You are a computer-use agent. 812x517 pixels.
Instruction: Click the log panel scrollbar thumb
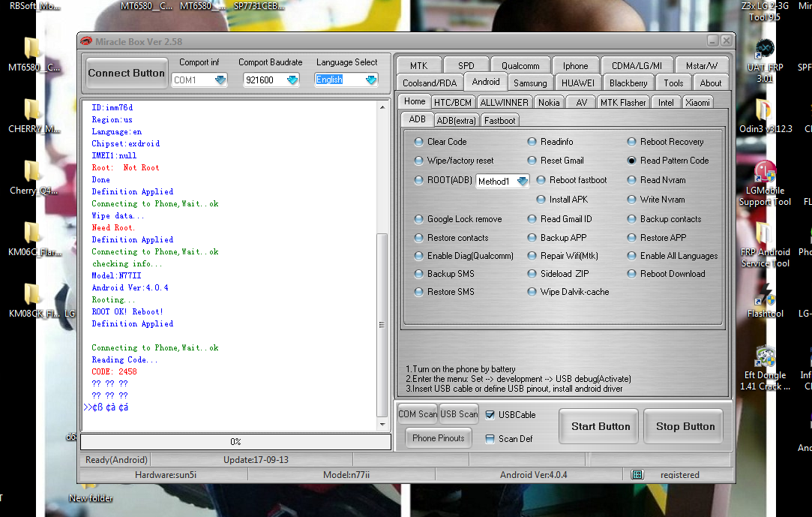382,325
